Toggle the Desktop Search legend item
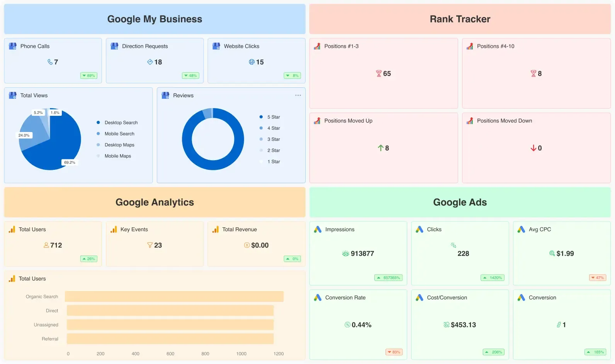 point(117,122)
